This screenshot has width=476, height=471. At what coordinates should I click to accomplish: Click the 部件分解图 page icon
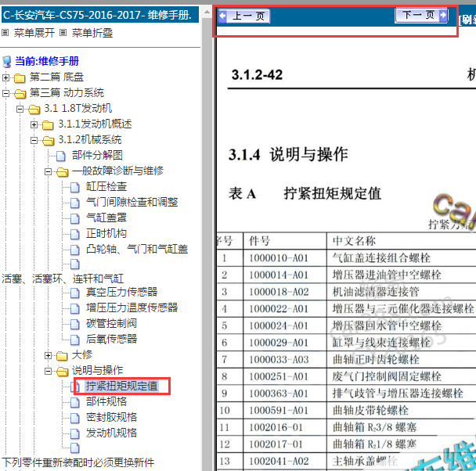(x=61, y=156)
